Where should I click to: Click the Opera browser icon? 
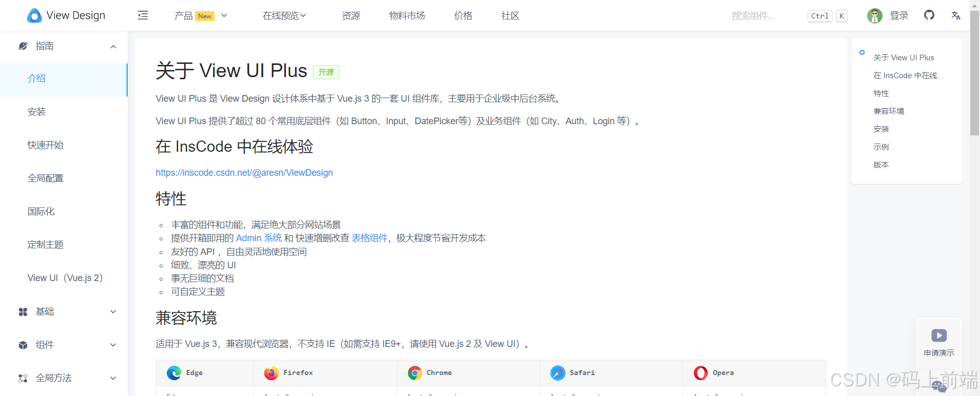[x=701, y=373]
